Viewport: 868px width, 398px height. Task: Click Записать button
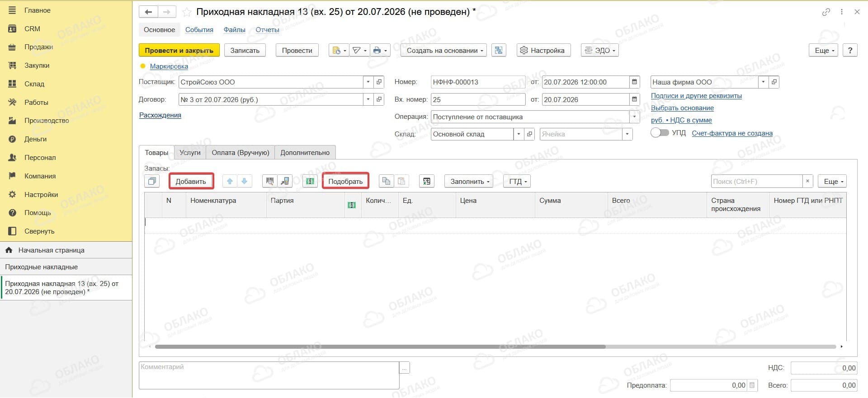pos(245,50)
